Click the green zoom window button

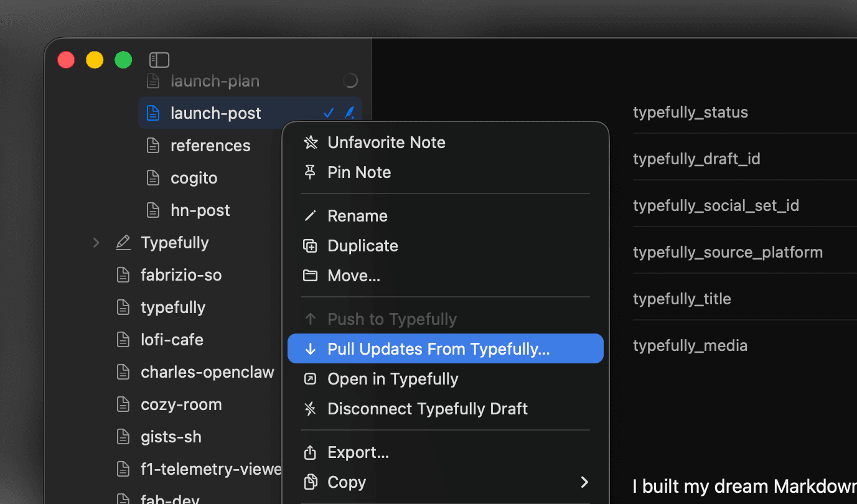(x=123, y=60)
